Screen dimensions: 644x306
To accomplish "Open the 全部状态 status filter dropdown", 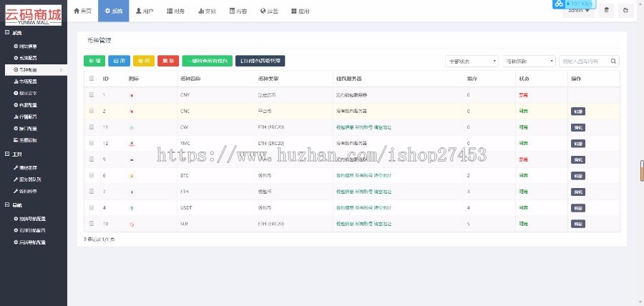I will click(x=472, y=61).
